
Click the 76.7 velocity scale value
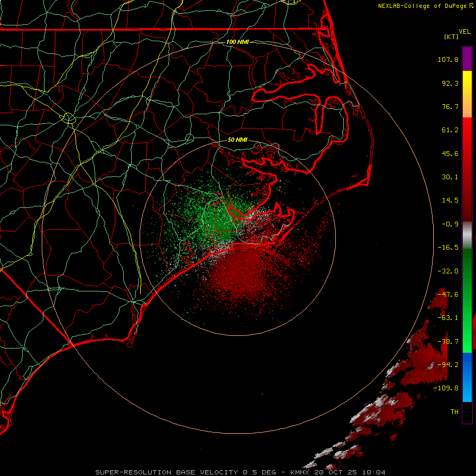click(450, 106)
